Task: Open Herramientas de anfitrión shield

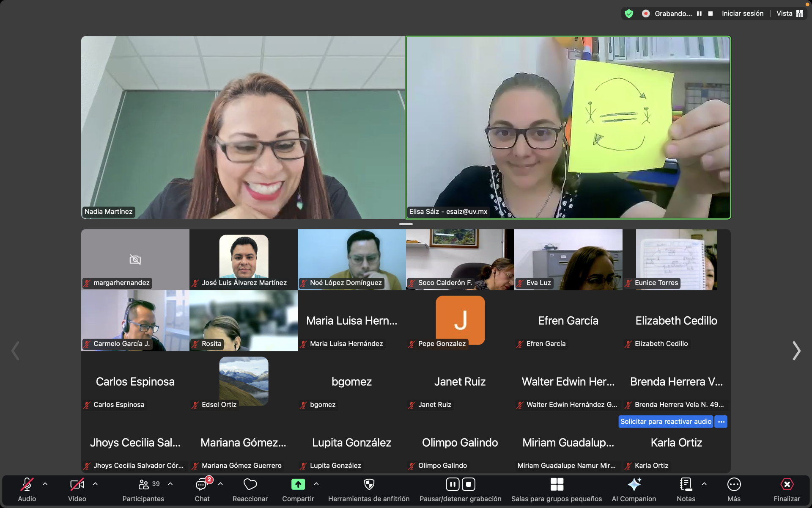Action: tap(369, 485)
